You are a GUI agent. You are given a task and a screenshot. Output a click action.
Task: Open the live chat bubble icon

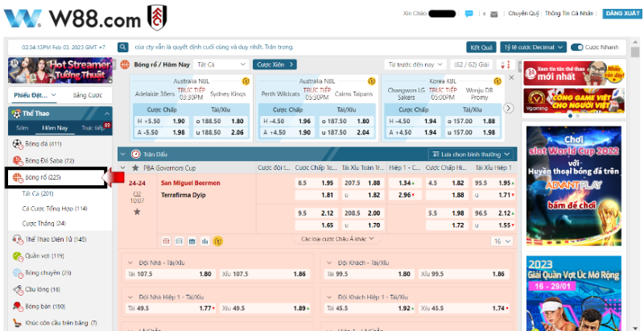point(469,14)
